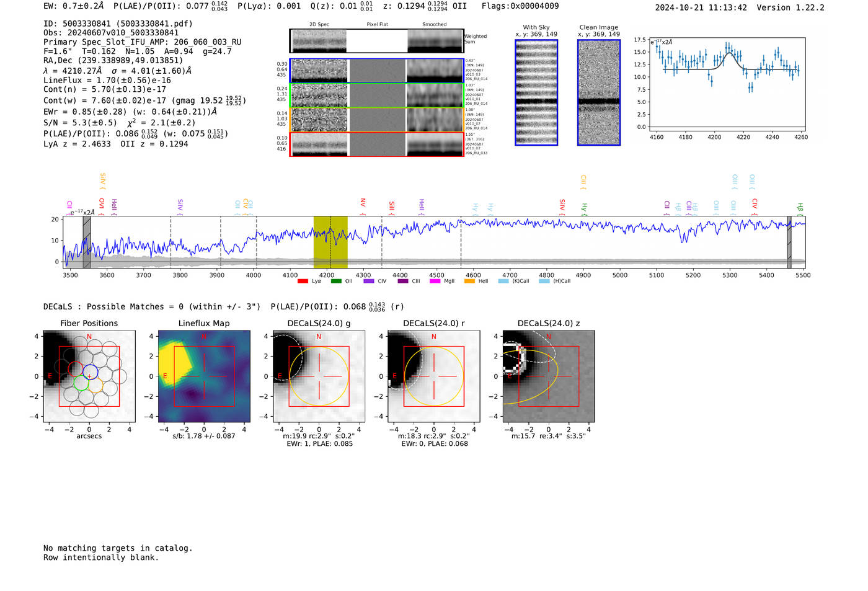Open the Lineflux Map panel
This screenshot has height=591, width=868.
click(204, 376)
